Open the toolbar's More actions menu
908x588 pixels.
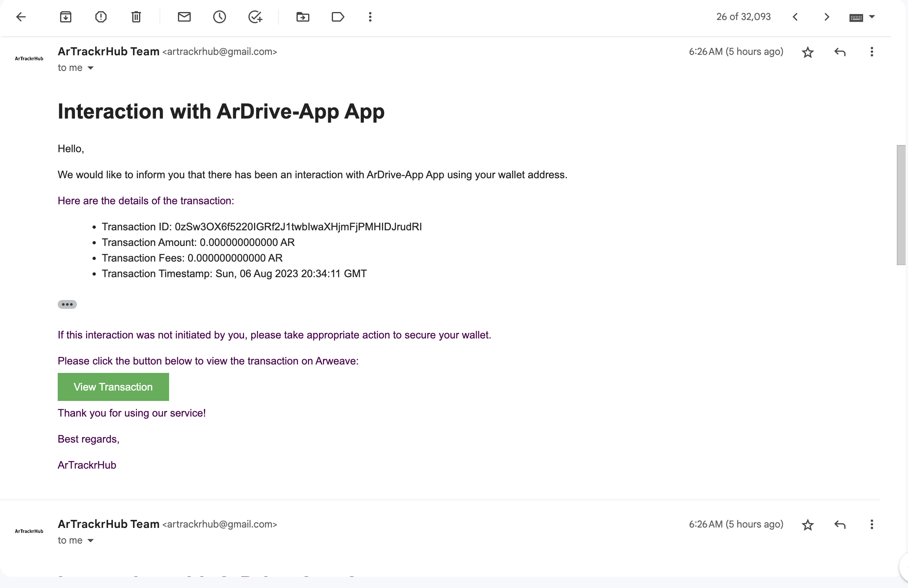click(370, 17)
